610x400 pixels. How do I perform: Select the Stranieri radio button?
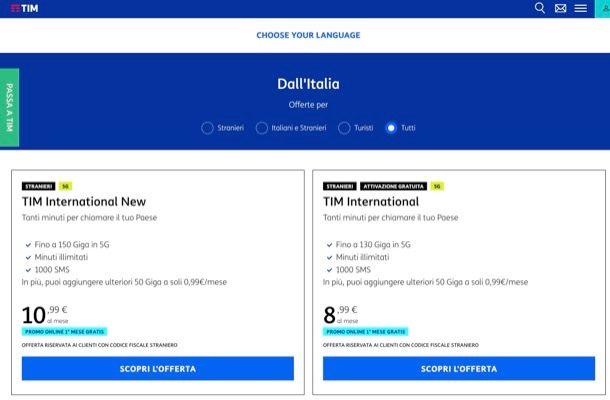point(207,128)
